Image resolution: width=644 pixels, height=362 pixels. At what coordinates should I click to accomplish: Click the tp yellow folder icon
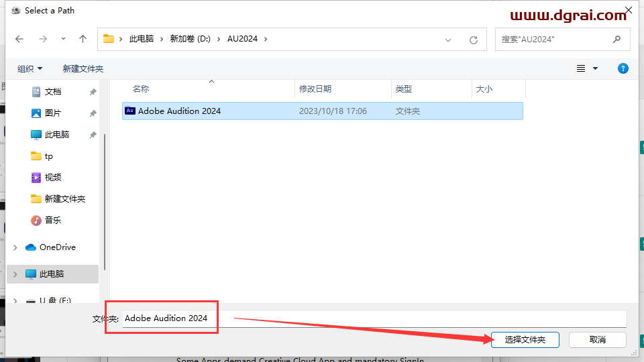point(36,156)
